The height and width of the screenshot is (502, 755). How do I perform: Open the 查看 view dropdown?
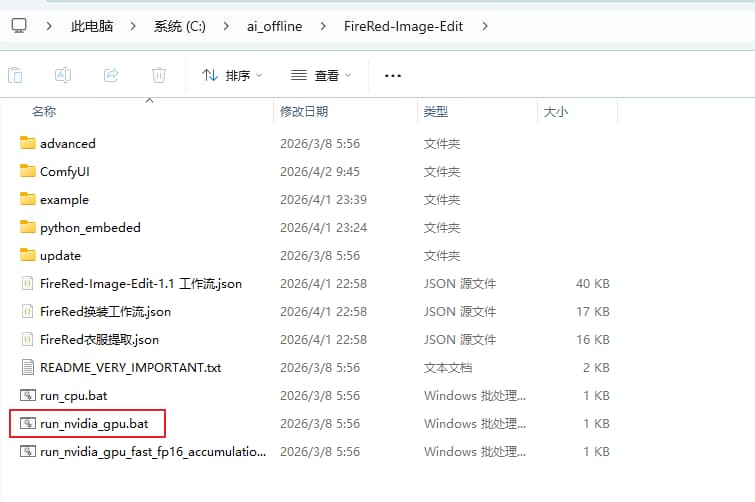[321, 76]
